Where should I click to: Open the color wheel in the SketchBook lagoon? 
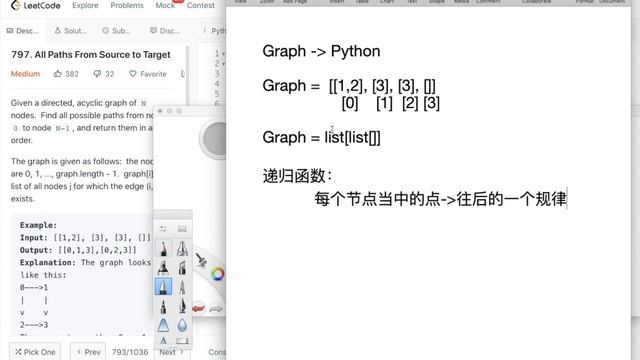[217, 274]
